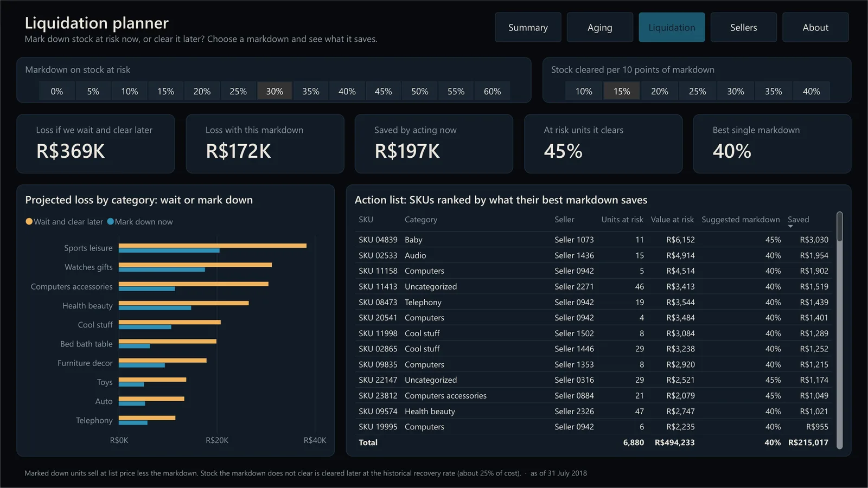Select the blue Watches gifts bar
The width and height of the screenshot is (868, 488).
pyautogui.click(x=162, y=269)
